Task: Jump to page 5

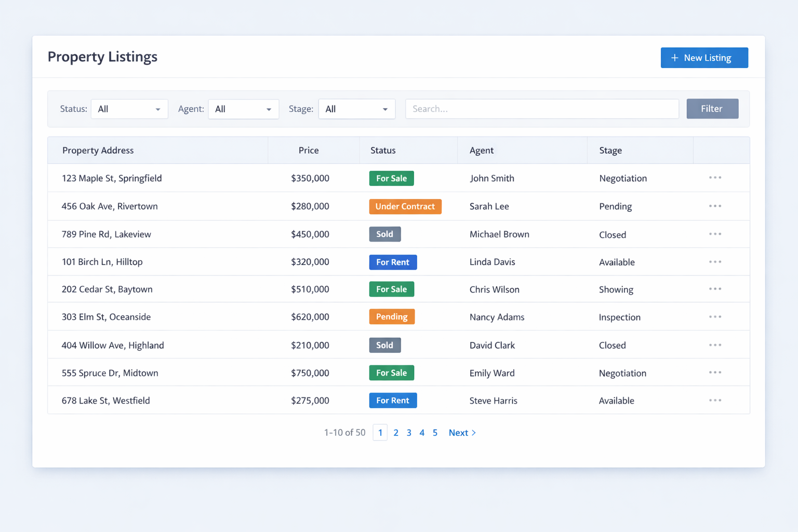Action: tap(435, 432)
